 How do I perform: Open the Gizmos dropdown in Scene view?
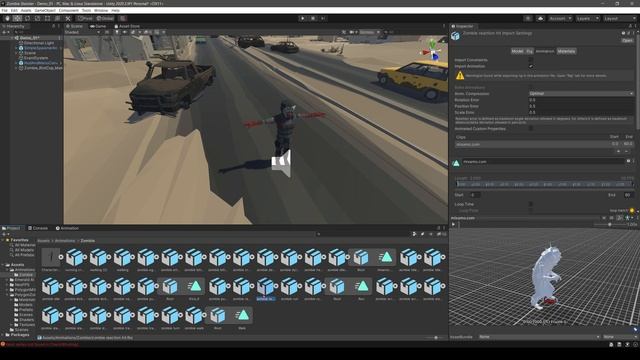369,32
